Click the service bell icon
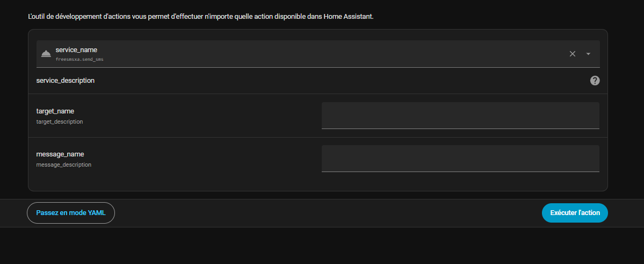 [x=46, y=54]
